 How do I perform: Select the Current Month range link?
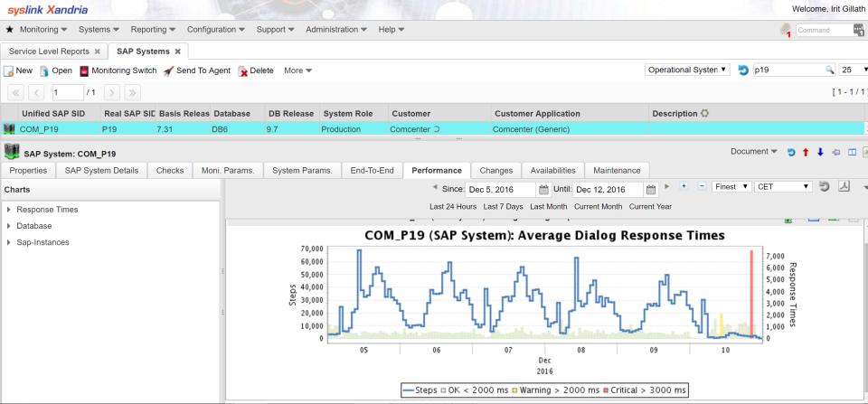[598, 207]
